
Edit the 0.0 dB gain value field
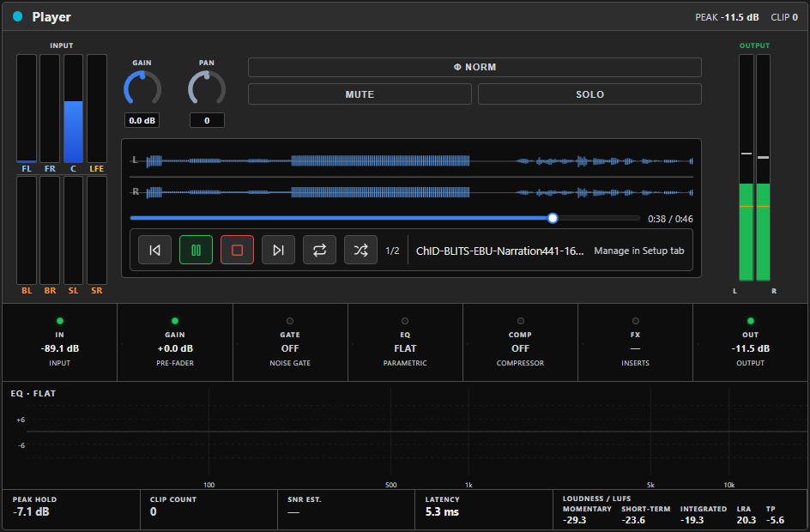point(142,120)
